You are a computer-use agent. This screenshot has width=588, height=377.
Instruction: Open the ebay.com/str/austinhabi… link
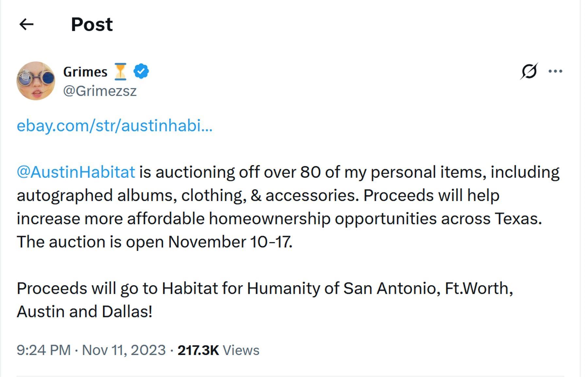click(x=114, y=126)
